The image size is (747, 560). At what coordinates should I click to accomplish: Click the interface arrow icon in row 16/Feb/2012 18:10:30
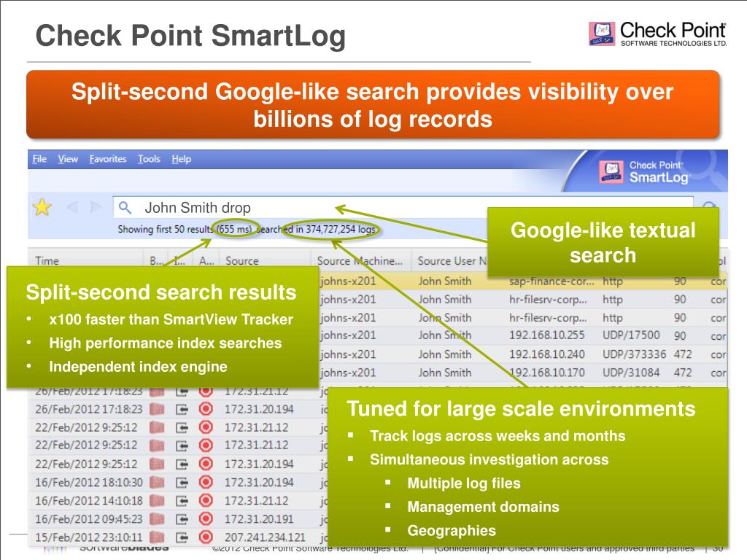pyautogui.click(x=182, y=483)
